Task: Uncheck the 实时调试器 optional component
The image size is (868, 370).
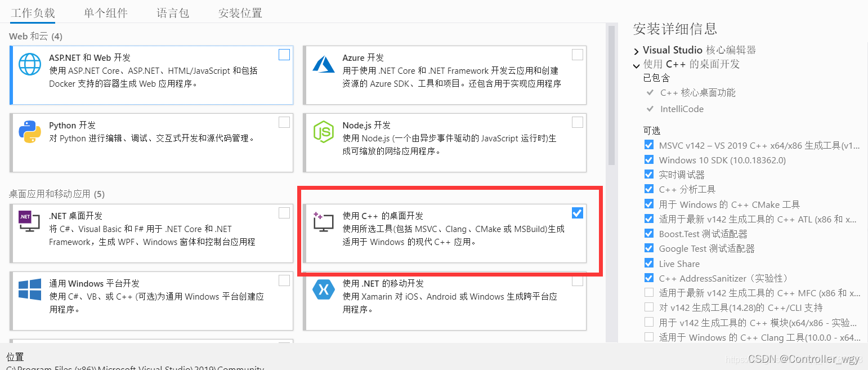Action: pyautogui.click(x=649, y=174)
